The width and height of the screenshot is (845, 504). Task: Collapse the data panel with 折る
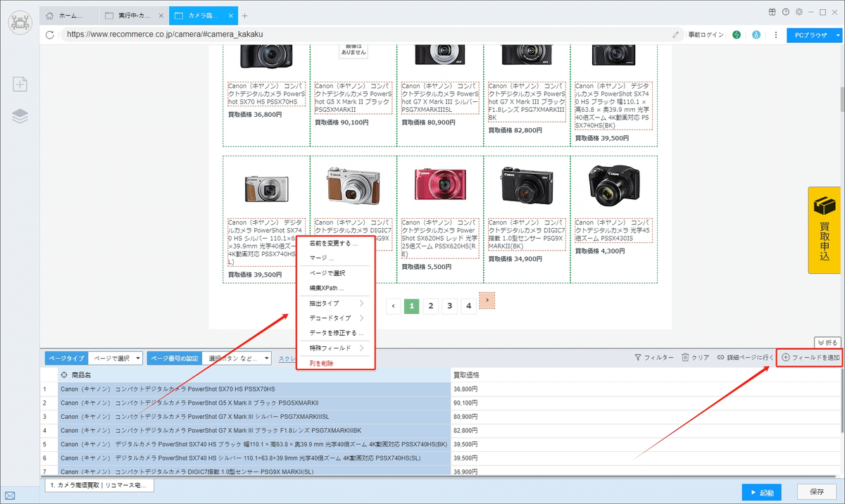pyautogui.click(x=827, y=343)
